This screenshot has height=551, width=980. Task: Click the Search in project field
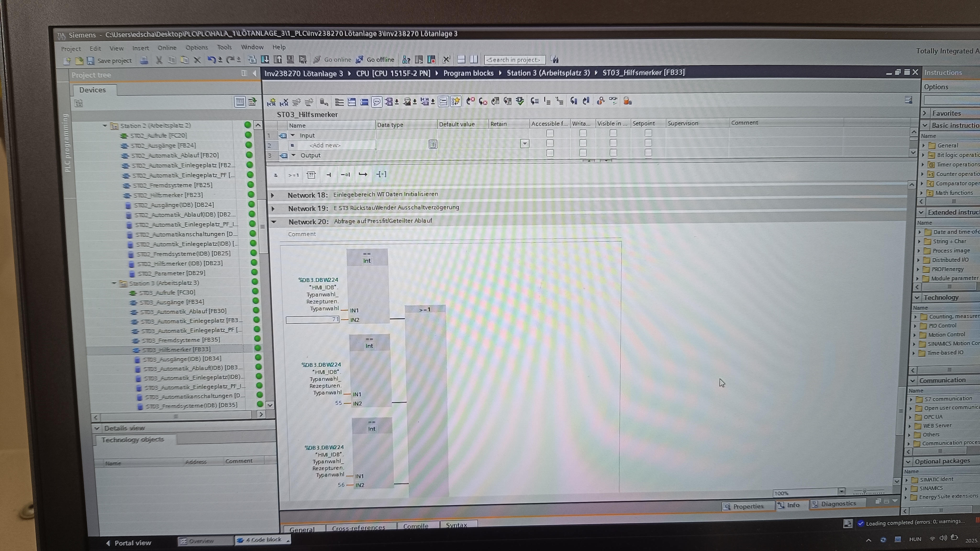point(515,60)
